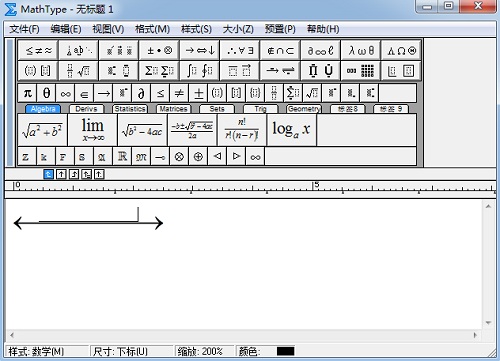The width and height of the screenshot is (500, 361).
Task: Open the subscript and superscript templates palette
Action: click(119, 71)
